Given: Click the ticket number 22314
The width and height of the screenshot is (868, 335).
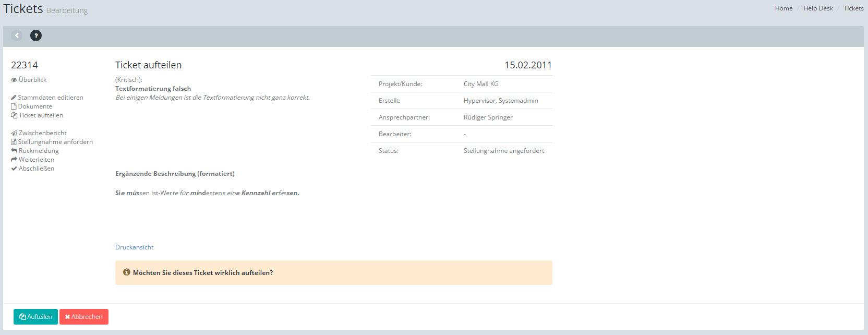Looking at the screenshot, I should tap(25, 65).
